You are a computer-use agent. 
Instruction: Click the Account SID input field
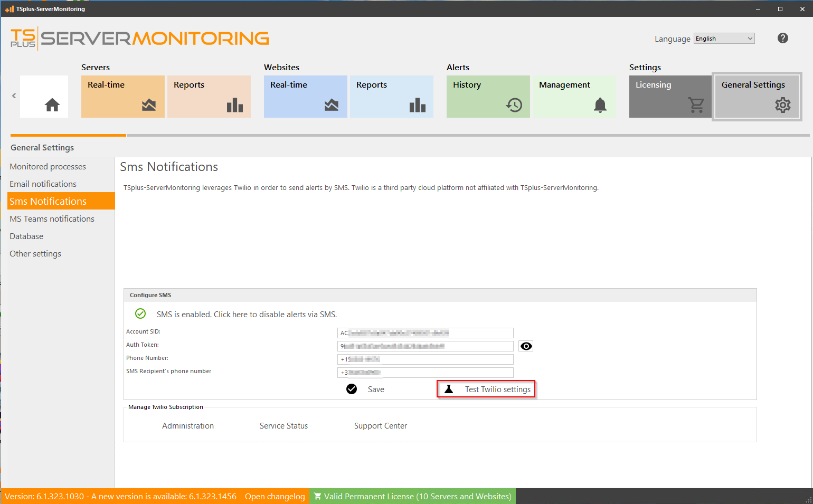pos(425,333)
